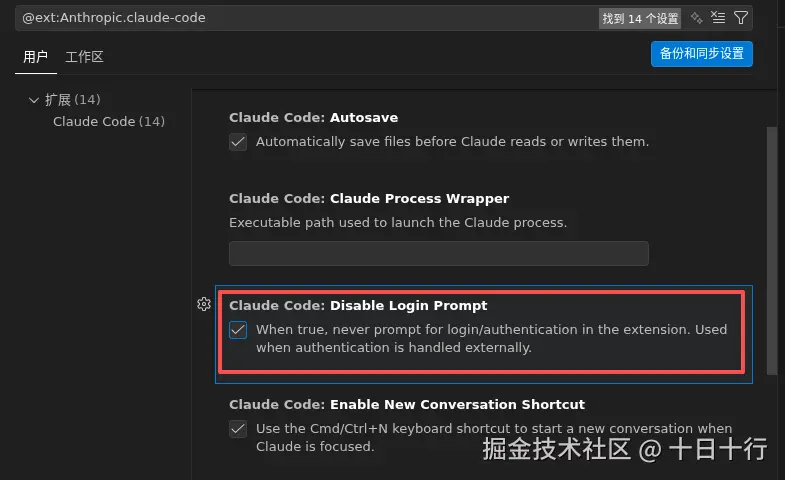Click the settings search box
The height and width of the screenshot is (480, 785).
(x=300, y=18)
